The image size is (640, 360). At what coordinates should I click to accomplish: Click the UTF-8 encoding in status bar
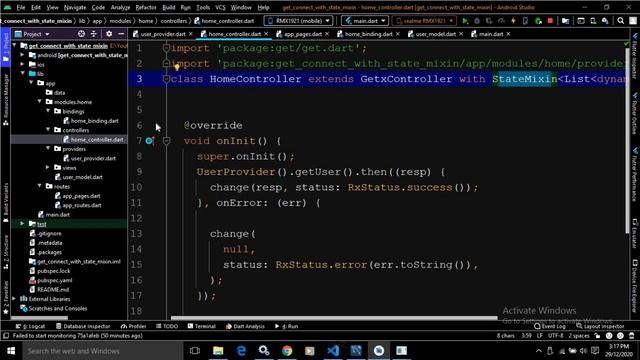555,336
